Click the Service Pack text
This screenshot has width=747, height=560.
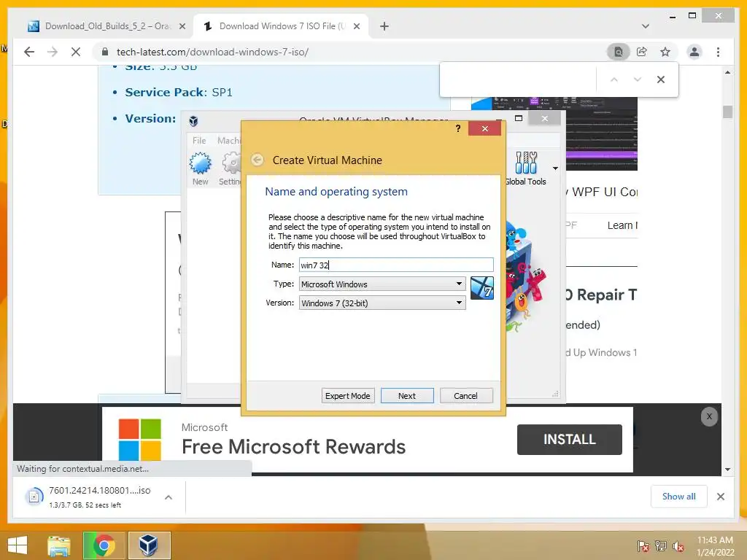(x=179, y=92)
